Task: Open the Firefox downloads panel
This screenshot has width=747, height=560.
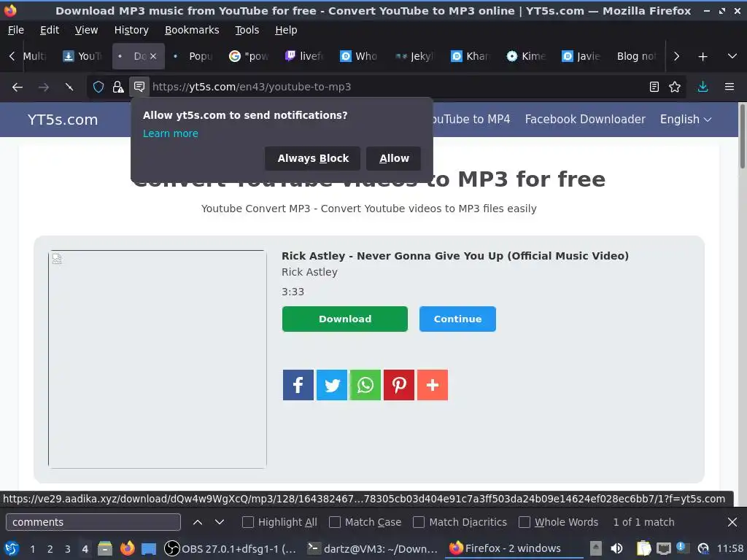Action: coord(703,87)
